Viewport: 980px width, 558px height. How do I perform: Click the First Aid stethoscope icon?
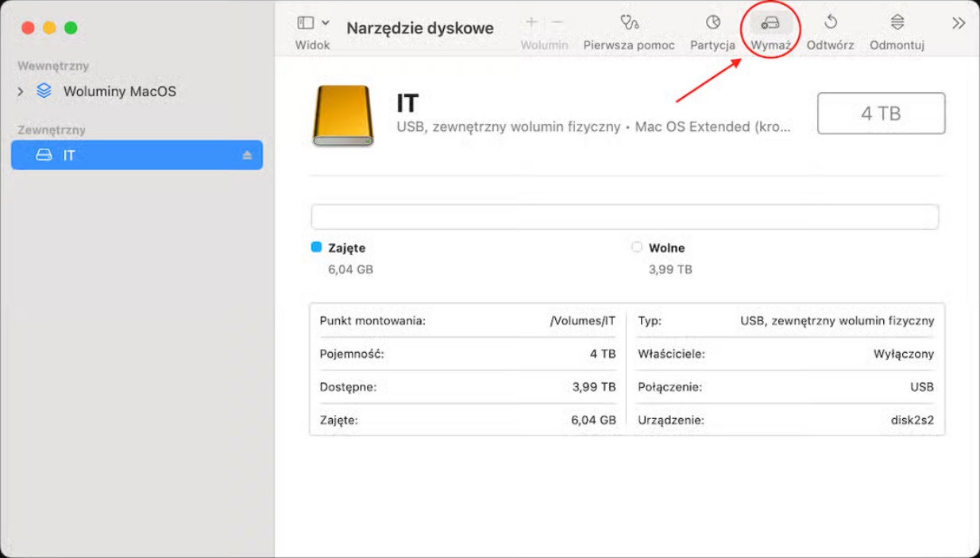click(x=629, y=22)
